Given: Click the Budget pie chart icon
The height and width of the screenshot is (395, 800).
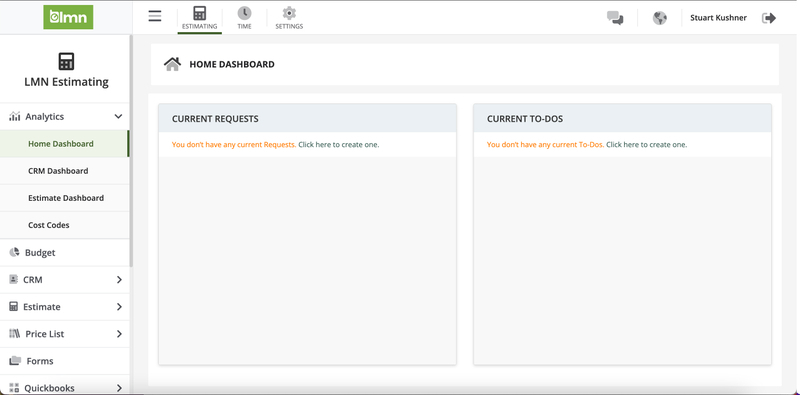Looking at the screenshot, I should coord(14,252).
